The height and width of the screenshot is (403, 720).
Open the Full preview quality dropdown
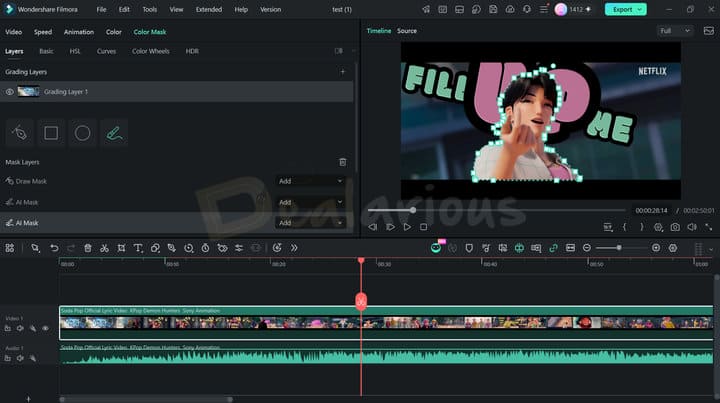click(x=675, y=31)
